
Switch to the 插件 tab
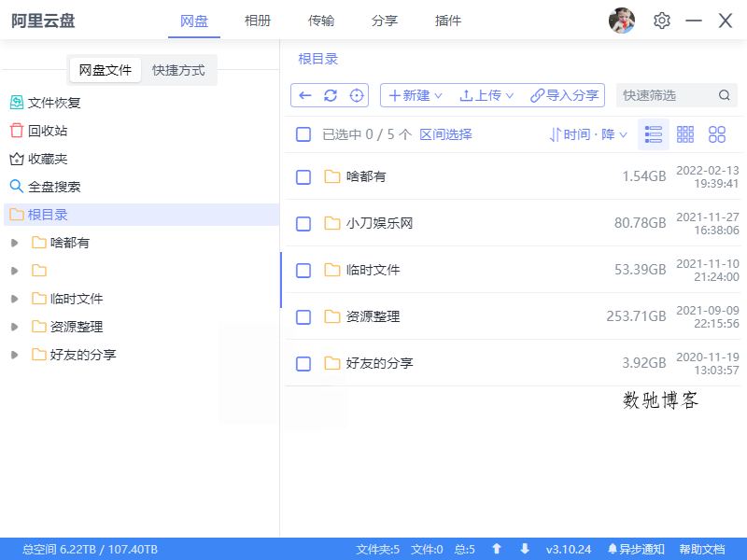[448, 21]
